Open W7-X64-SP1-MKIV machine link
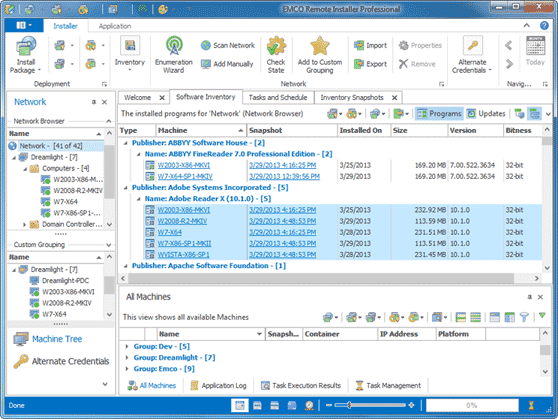 click(185, 177)
